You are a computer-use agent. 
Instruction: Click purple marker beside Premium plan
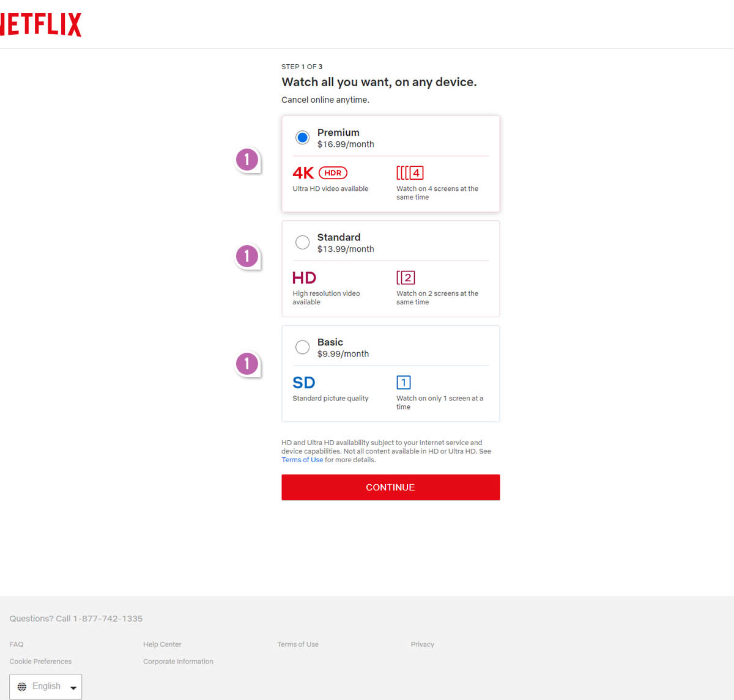click(247, 160)
